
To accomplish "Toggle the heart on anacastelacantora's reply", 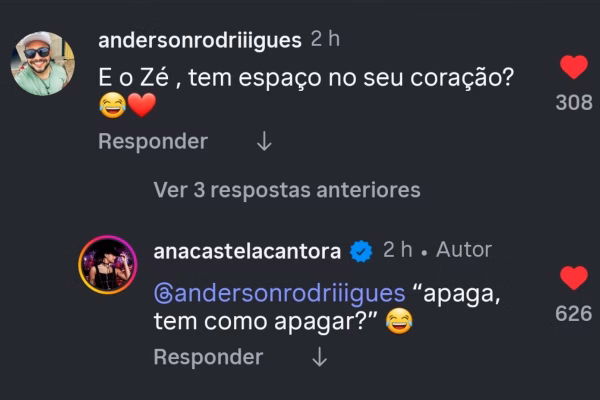I will click(574, 278).
